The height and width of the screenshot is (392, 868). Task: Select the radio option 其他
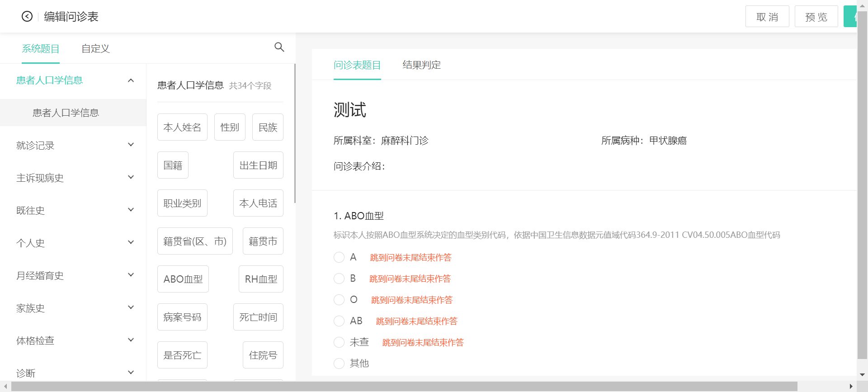tap(339, 363)
